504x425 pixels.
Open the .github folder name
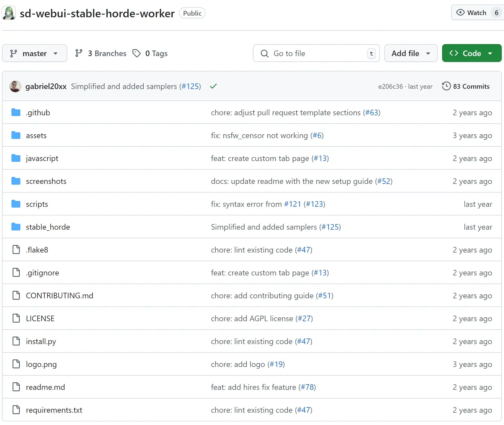(x=38, y=112)
